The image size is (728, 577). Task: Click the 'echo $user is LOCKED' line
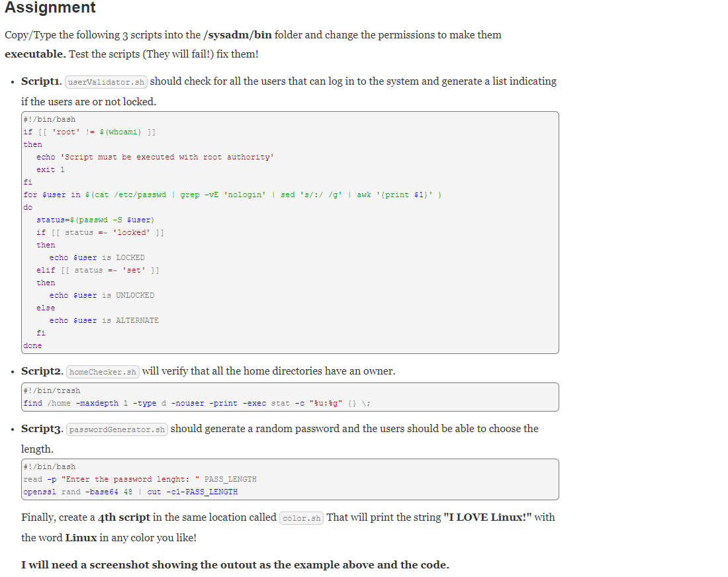(97, 257)
